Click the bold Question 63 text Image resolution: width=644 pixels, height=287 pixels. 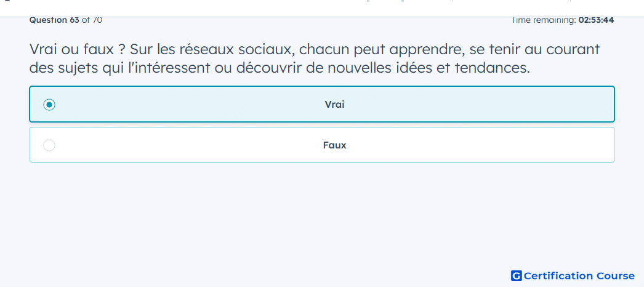54,20
